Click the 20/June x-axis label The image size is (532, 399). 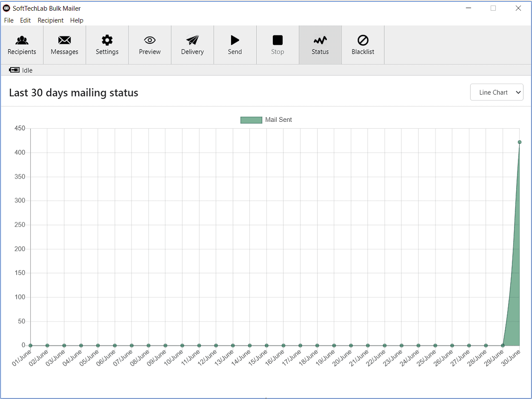[343, 358]
